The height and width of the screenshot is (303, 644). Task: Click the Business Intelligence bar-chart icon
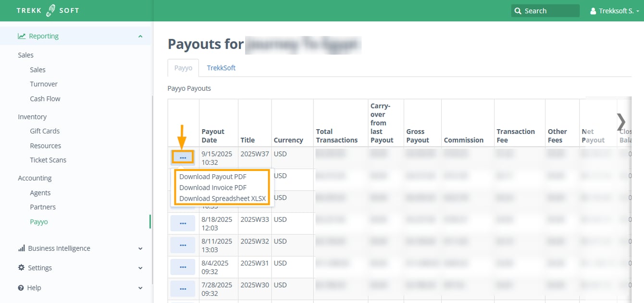point(22,248)
